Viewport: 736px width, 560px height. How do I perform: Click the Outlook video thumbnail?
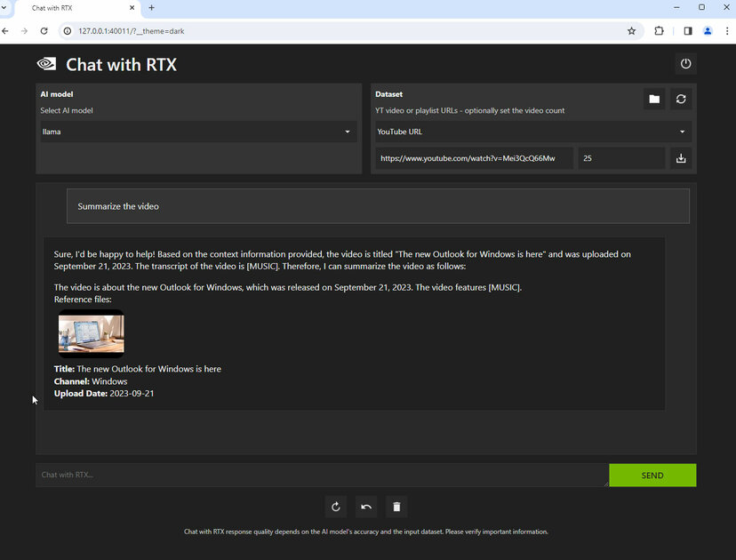coord(91,334)
